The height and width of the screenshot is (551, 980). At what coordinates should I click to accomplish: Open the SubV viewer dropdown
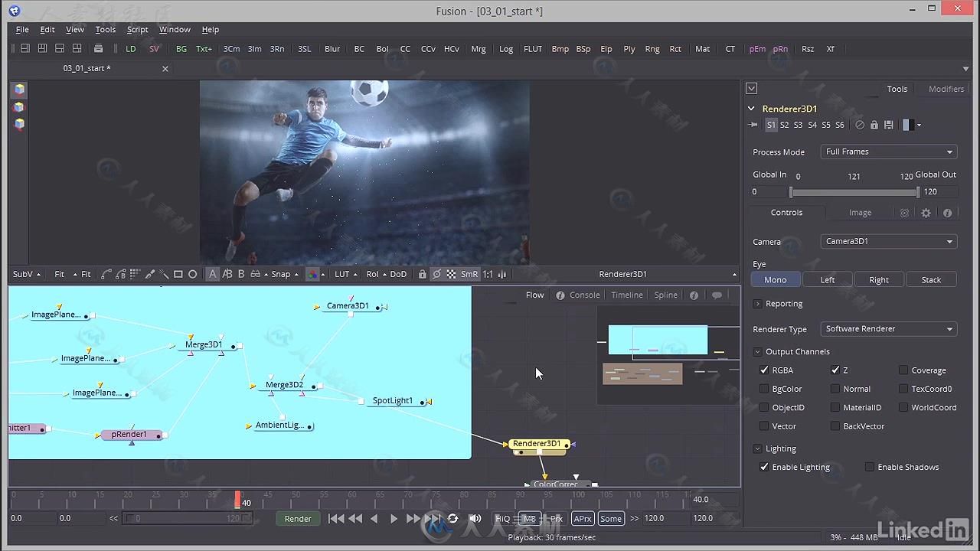pyautogui.click(x=25, y=274)
